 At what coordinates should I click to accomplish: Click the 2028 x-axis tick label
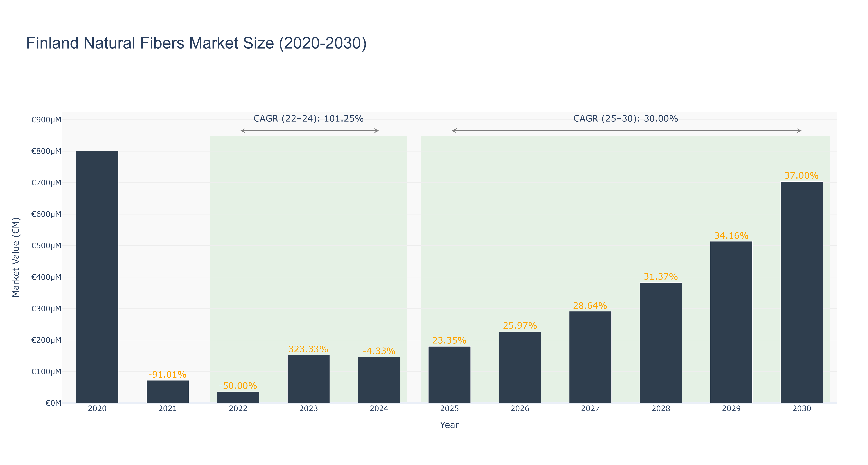[x=660, y=408]
